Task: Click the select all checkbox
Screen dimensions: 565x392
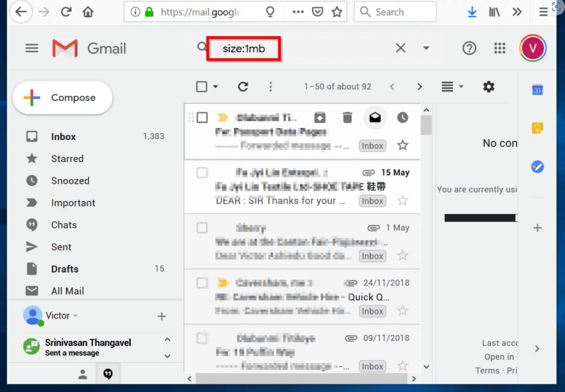Action: tap(202, 87)
